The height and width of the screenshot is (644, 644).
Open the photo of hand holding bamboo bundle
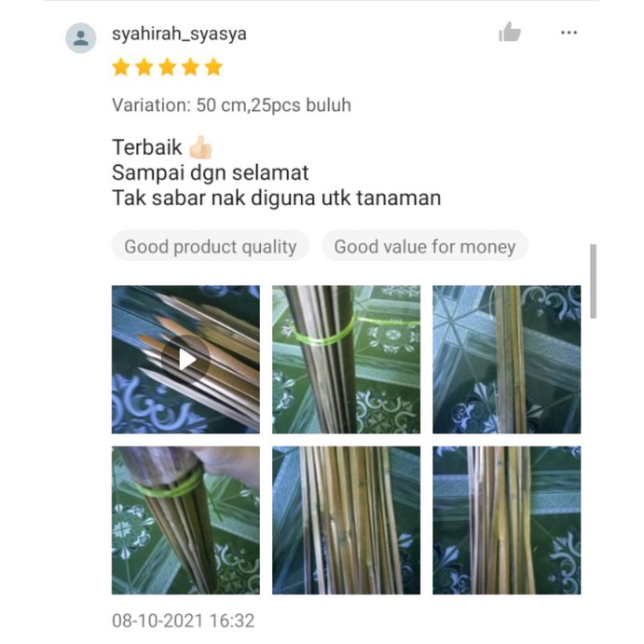click(185, 520)
